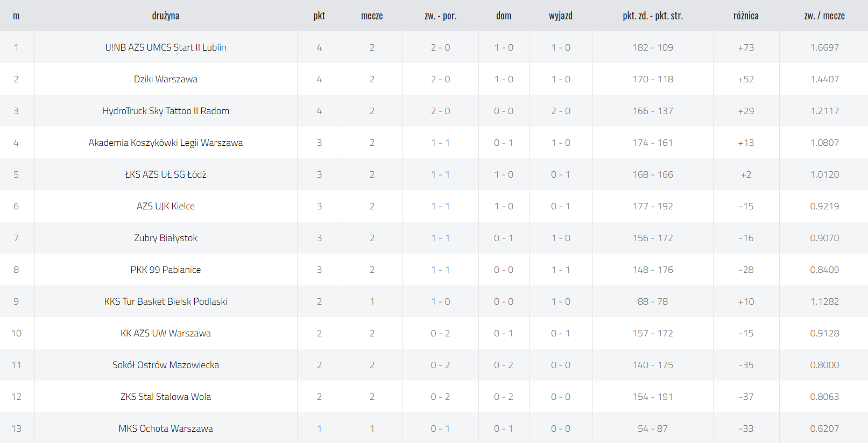
Task: Click the 'zw. - por.' column header
Action: click(441, 16)
